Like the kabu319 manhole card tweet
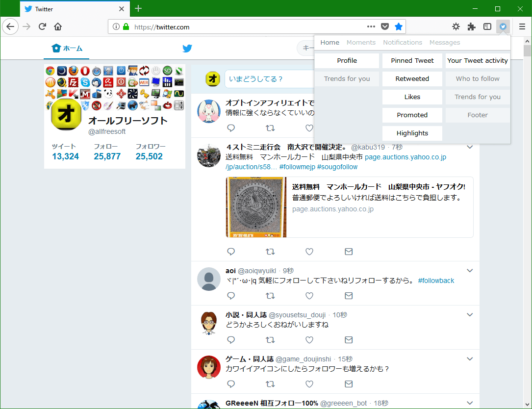 [x=309, y=252]
